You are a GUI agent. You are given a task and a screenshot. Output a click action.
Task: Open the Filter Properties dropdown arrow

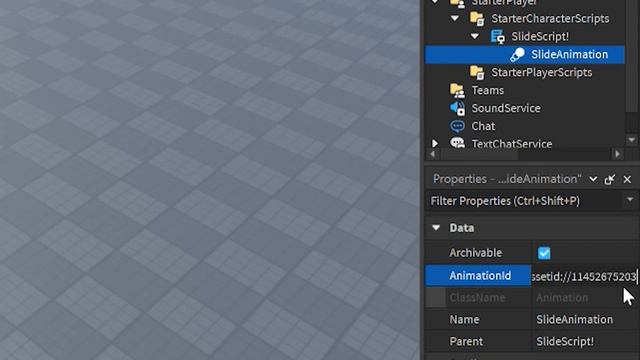(630, 200)
